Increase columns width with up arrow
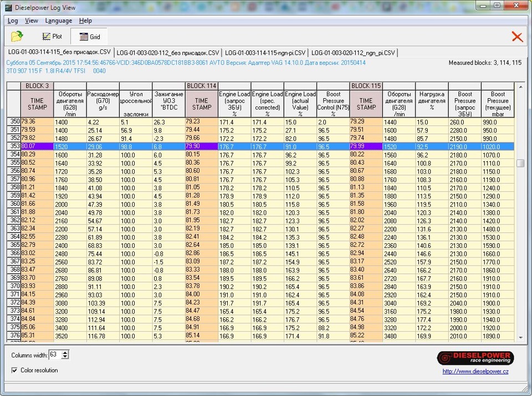Screen dimensions: 532x396 [x=65, y=352]
